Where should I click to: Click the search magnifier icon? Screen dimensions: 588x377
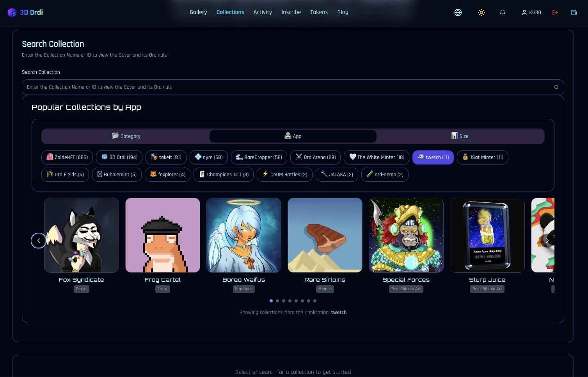[556, 87]
